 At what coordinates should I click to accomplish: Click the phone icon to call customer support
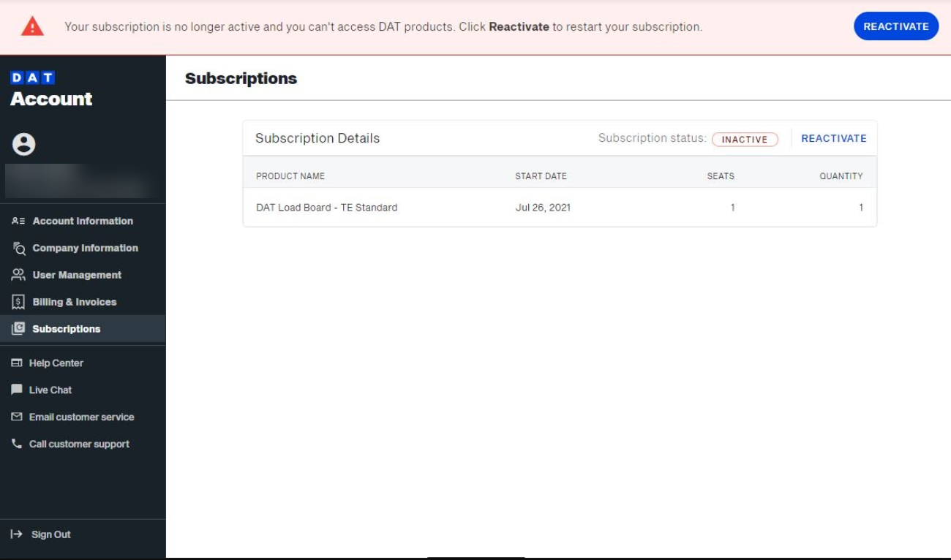pyautogui.click(x=18, y=444)
